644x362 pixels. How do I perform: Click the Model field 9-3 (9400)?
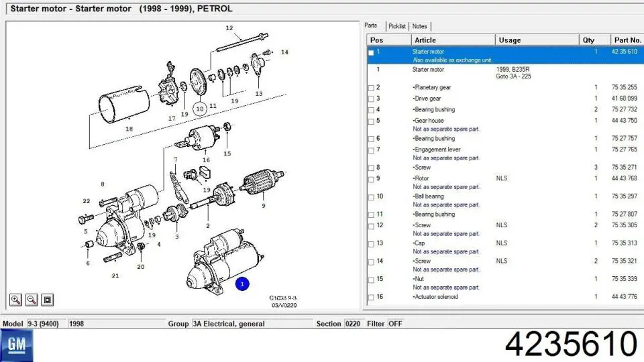coord(46,324)
